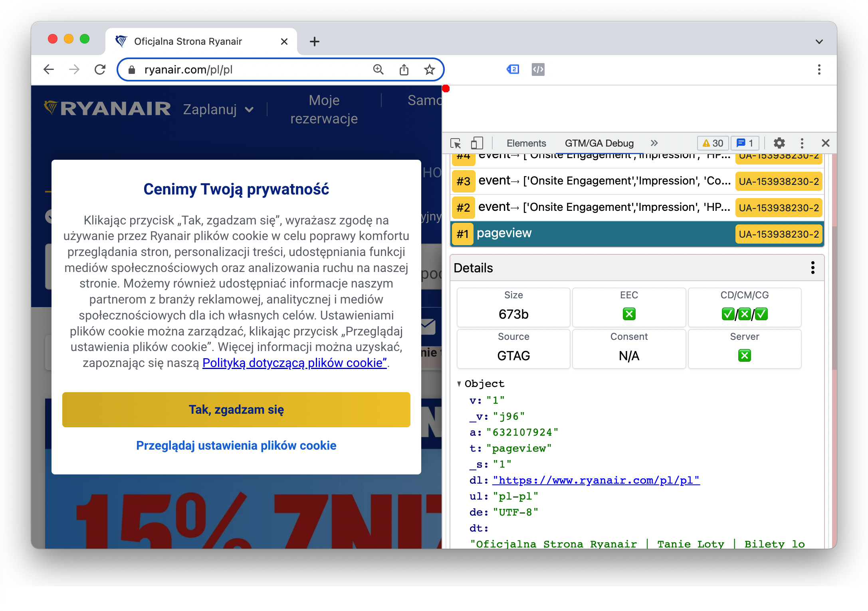This screenshot has width=868, height=611.
Task: Click the Details panel header
Action: point(637,268)
